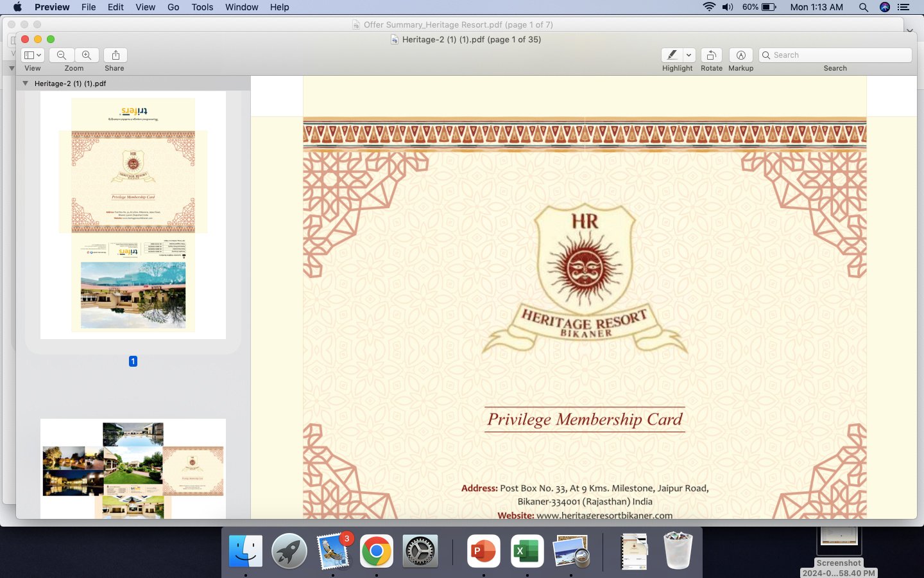
Task: Click the Offer Summary_Heritage Resort.pdf background window title
Action: (458, 24)
